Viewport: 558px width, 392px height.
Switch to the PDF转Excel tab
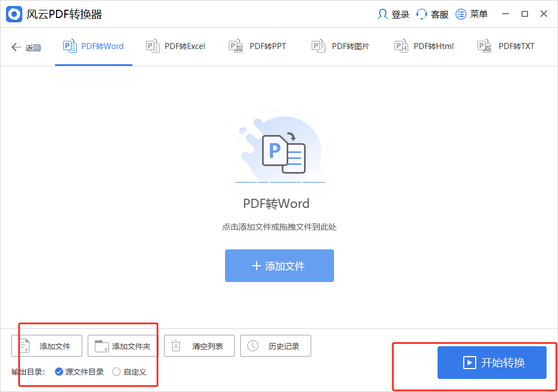[x=176, y=46]
